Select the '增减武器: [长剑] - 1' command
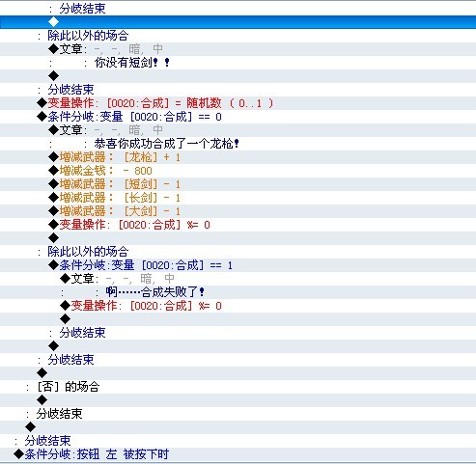Screen dimensions: 476x464 (238, 198)
